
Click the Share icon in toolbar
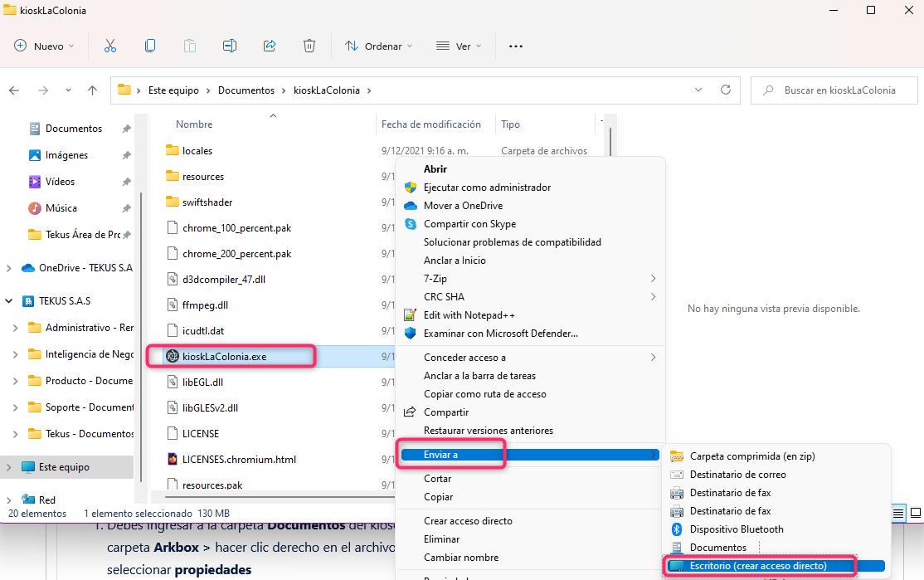270,46
